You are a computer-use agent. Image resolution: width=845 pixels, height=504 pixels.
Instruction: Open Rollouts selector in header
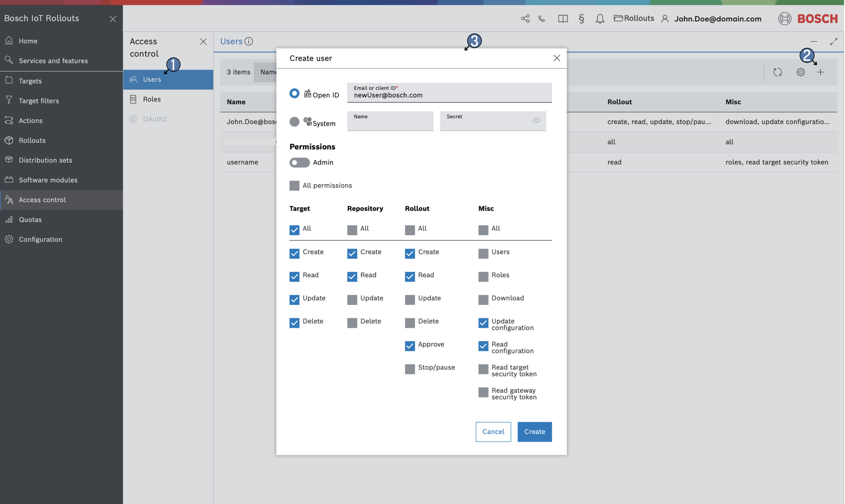[x=634, y=18]
